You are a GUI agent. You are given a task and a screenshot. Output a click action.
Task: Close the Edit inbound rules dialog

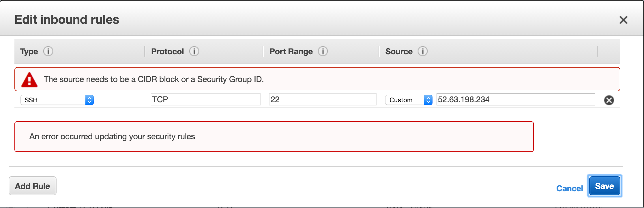coord(623,20)
